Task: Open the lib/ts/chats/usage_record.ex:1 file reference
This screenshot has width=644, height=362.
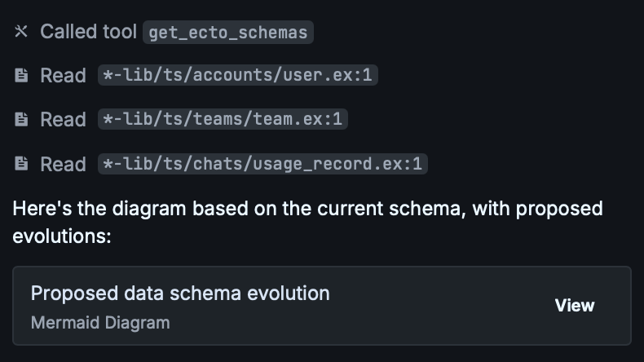Action: [262, 164]
